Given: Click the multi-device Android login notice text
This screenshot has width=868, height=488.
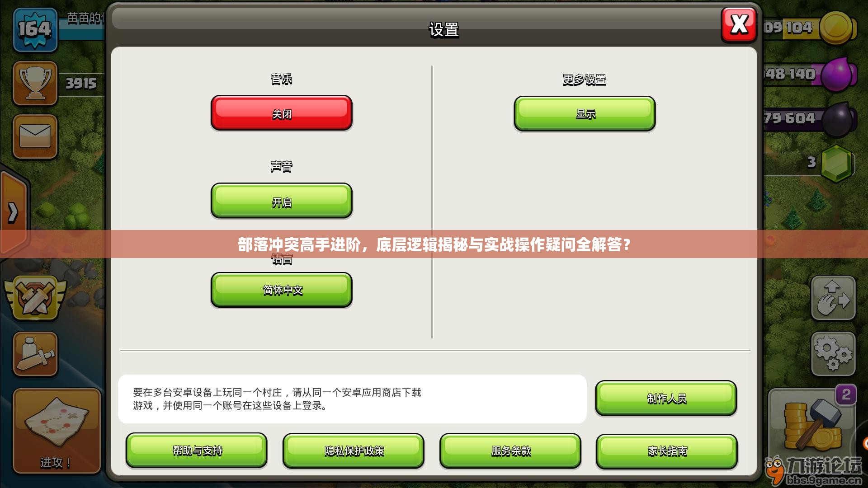Looking at the screenshot, I should (277, 399).
